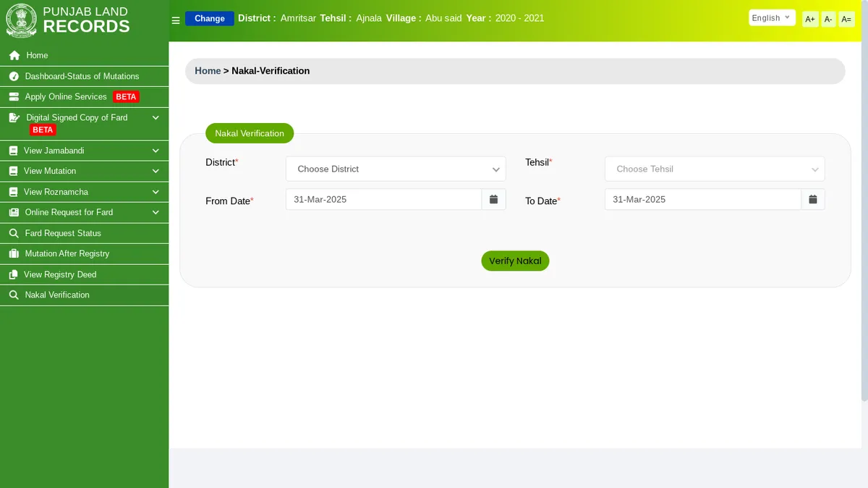The width and height of the screenshot is (868, 488).
Task: Click the View Registry Deed copy icon
Action: 13,275
